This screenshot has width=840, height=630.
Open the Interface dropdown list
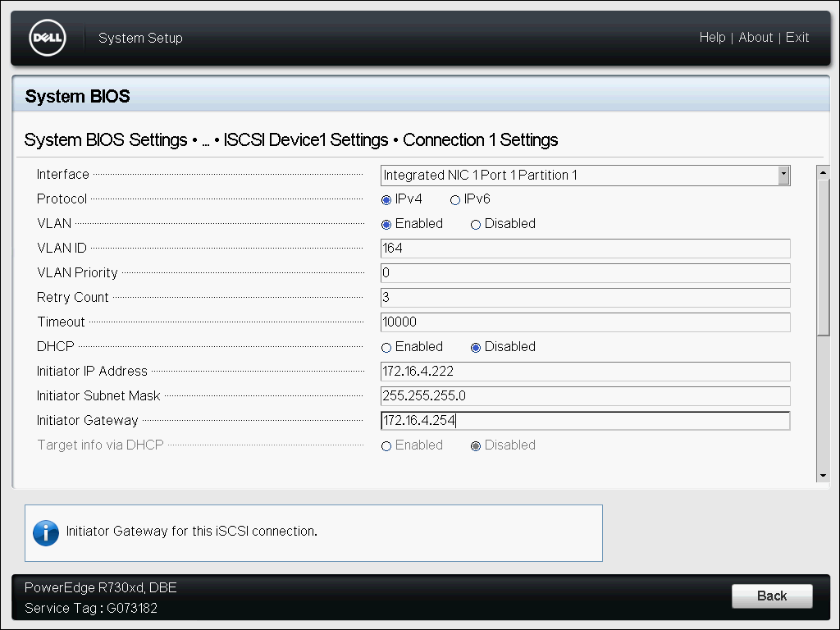click(783, 175)
